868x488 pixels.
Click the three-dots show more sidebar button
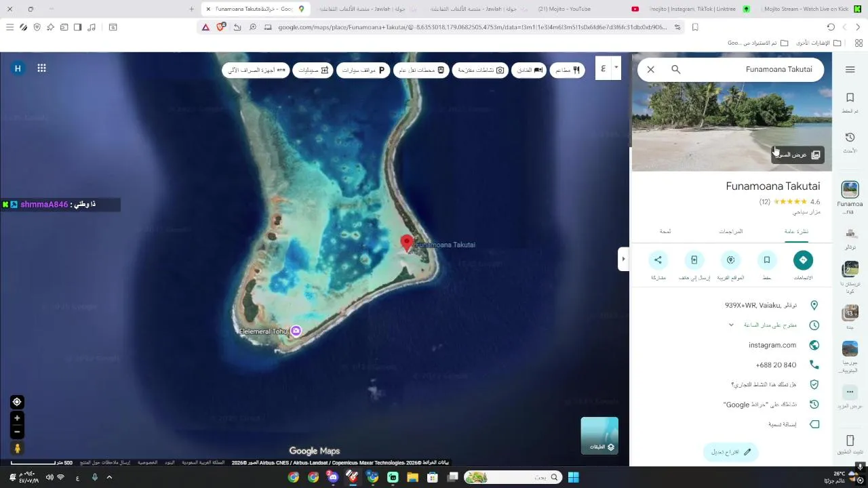850,392
